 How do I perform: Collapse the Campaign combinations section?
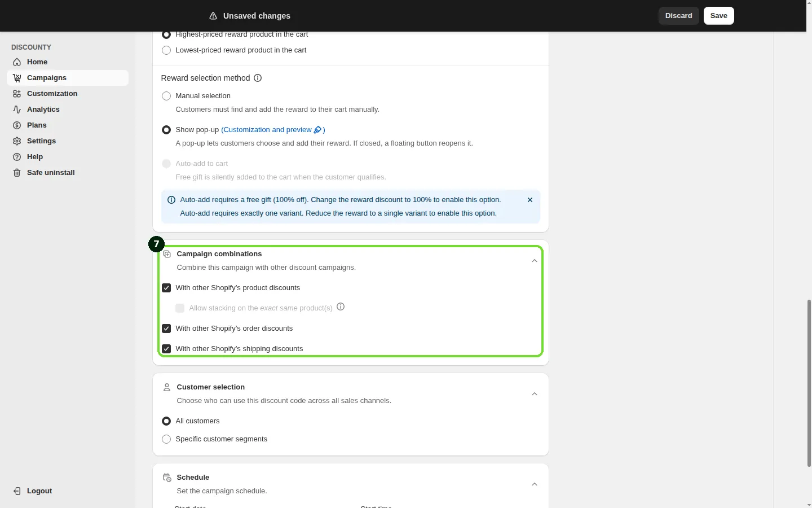pyautogui.click(x=535, y=261)
